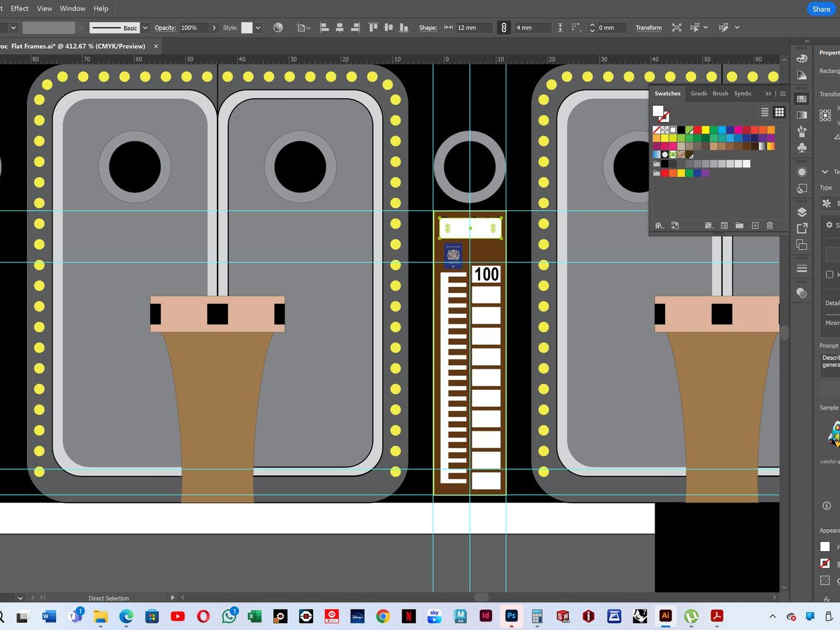The width and height of the screenshot is (840, 630).
Task: Click the Transform link in control bar
Action: pyautogui.click(x=648, y=27)
